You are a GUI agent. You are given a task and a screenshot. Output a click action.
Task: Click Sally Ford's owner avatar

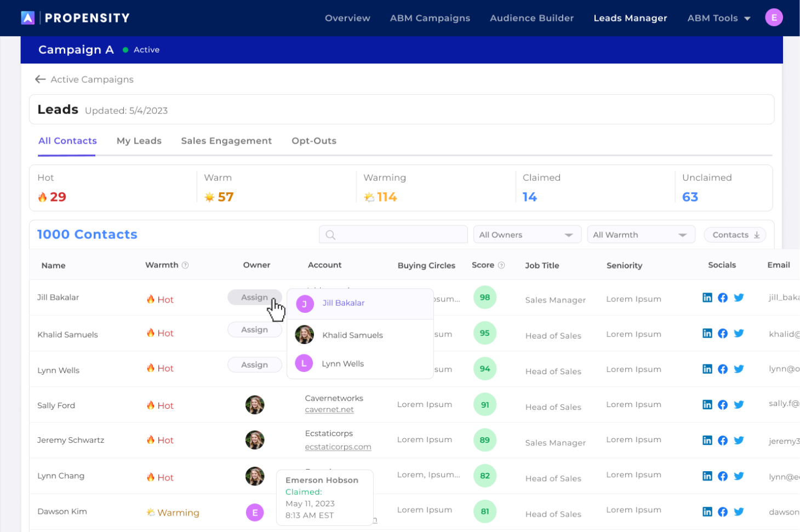[x=255, y=405]
